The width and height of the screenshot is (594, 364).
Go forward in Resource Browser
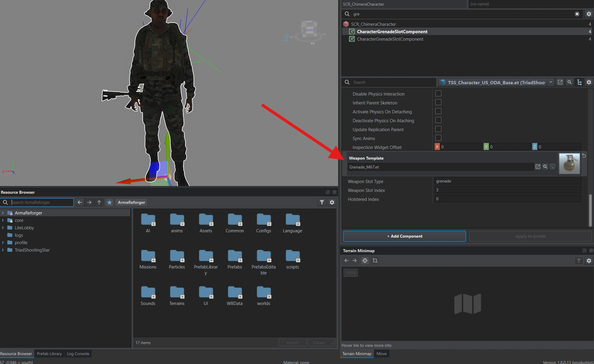(x=89, y=202)
